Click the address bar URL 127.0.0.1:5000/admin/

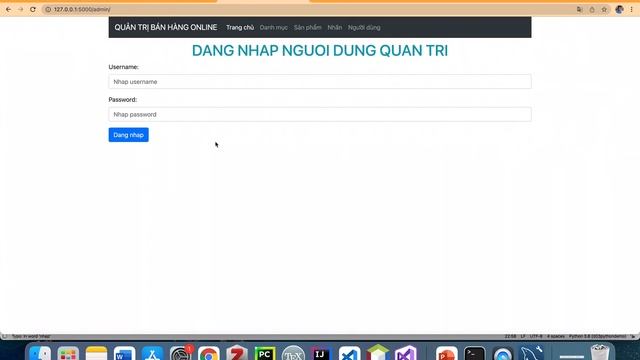82,9
